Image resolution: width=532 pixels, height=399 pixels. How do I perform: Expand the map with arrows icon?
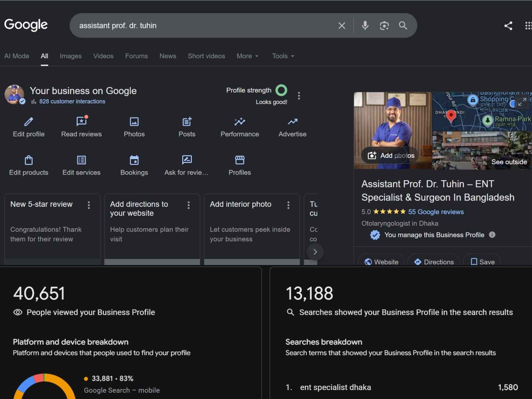pyautogui.click(x=522, y=102)
